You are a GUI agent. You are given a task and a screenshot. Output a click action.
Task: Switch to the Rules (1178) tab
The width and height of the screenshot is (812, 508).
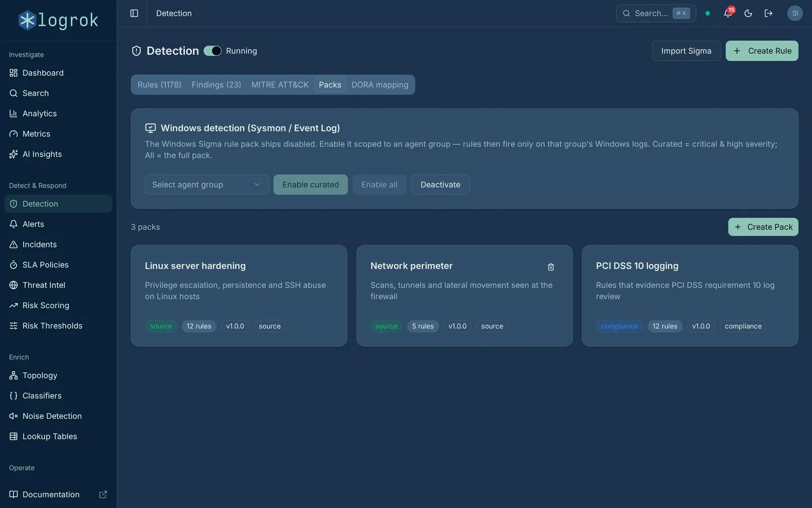160,85
